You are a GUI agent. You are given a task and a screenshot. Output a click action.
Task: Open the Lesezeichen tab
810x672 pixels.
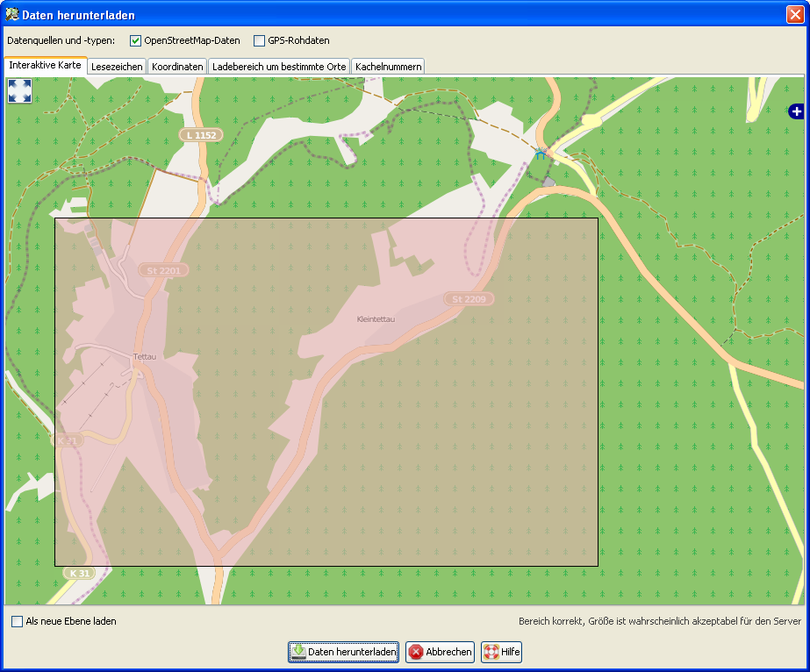117,67
